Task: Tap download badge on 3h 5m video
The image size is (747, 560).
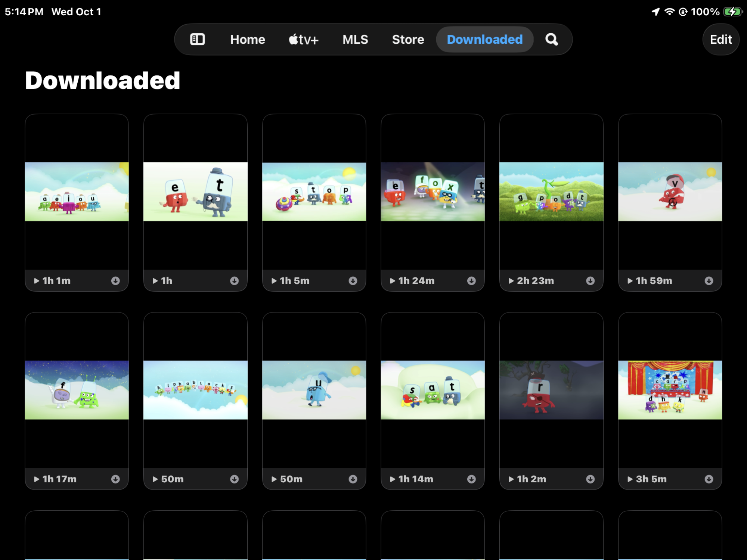Action: (709, 479)
